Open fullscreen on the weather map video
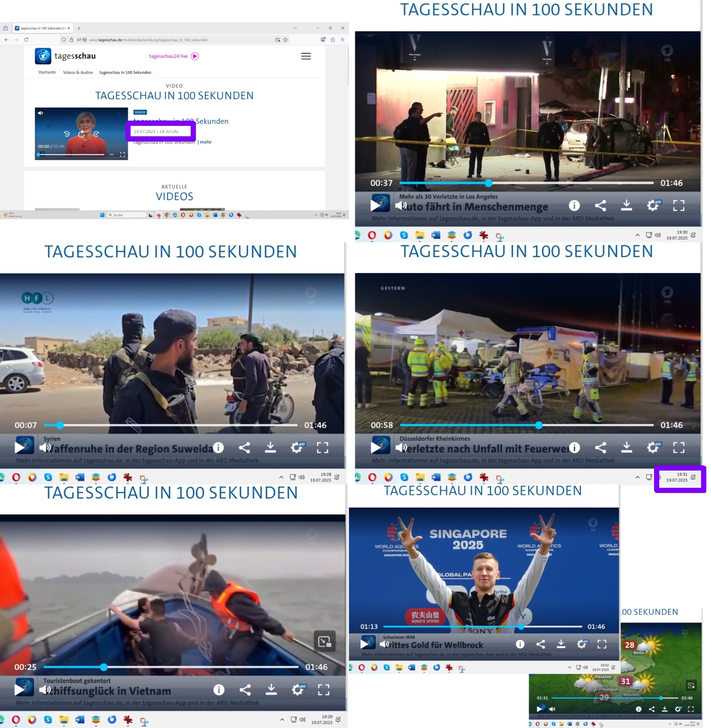This screenshot has height=728, width=711. point(691,709)
